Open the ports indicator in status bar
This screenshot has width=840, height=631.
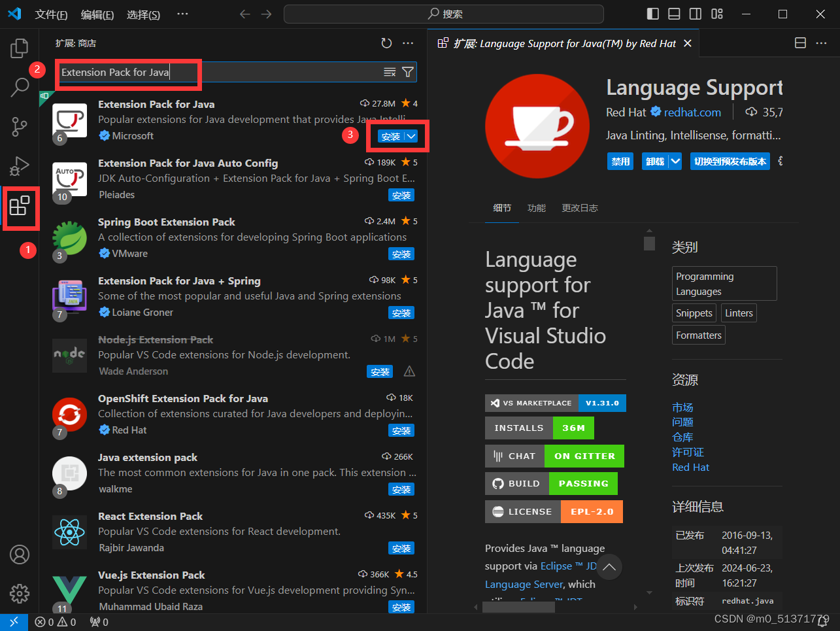coord(99,622)
